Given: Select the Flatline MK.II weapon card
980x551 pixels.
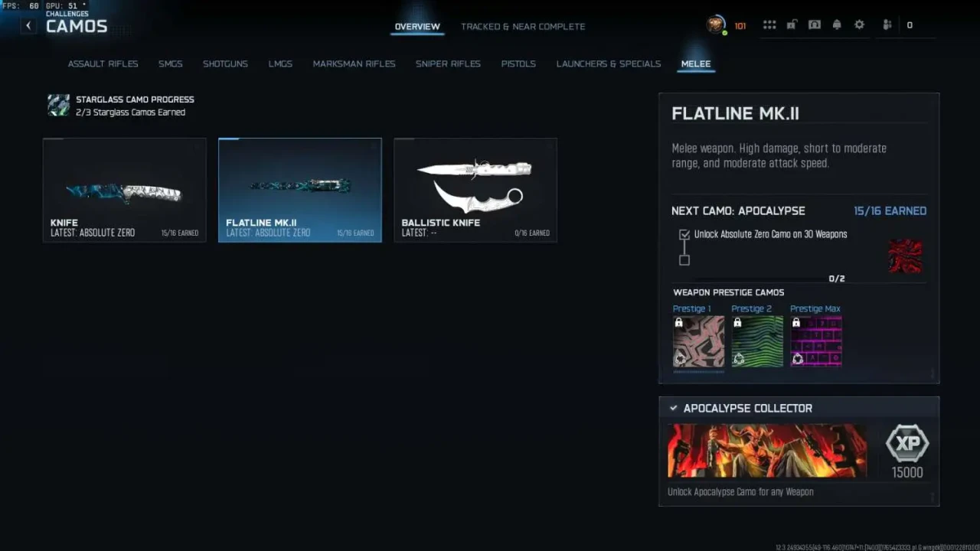Looking at the screenshot, I should [x=300, y=190].
